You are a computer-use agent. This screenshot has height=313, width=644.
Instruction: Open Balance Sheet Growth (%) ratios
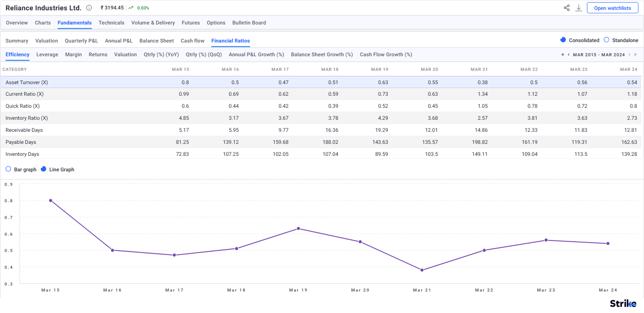coord(322,55)
